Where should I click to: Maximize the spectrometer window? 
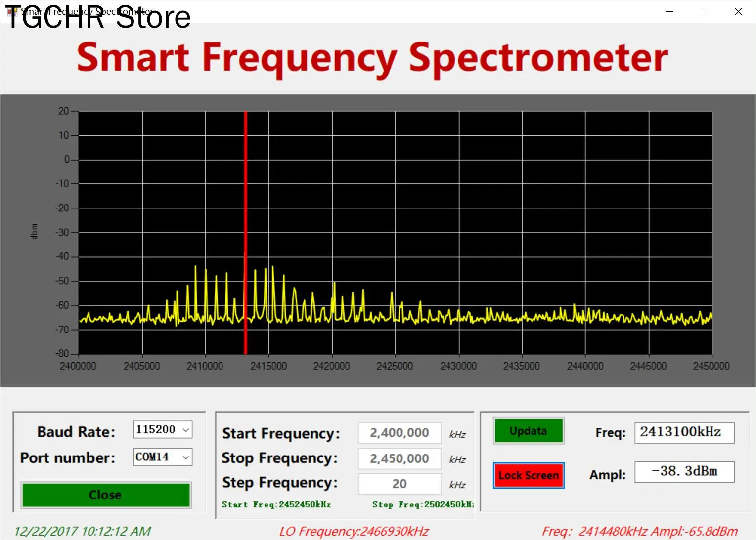(703, 11)
